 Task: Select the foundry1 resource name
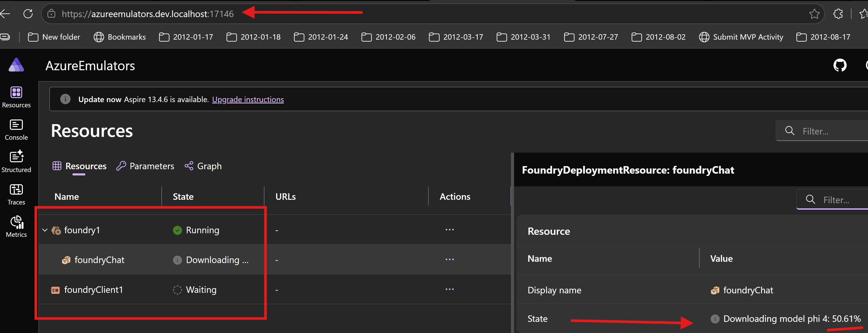(x=82, y=230)
